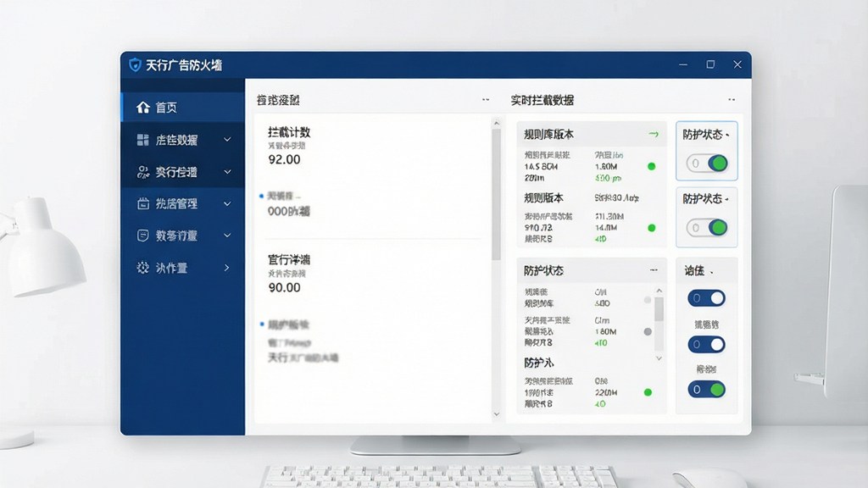
Task: Select the 拦截计数 heading
Action: click(x=289, y=132)
